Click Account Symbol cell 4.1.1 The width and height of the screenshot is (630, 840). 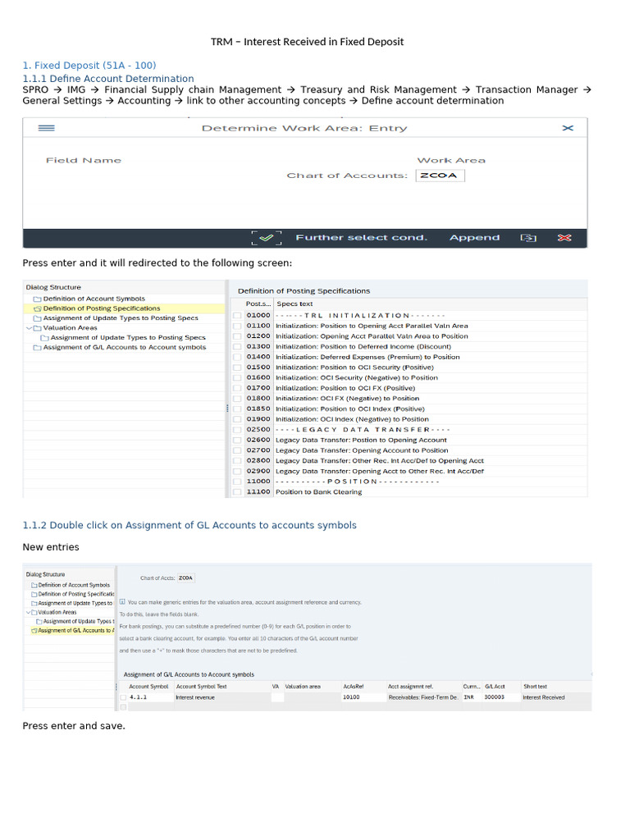coord(151,697)
